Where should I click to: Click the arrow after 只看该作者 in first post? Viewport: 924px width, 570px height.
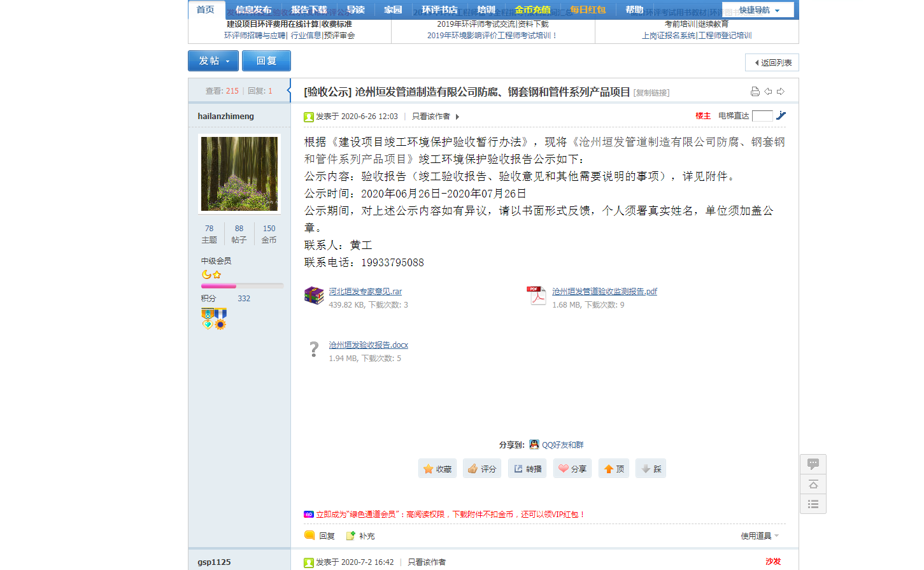457,117
